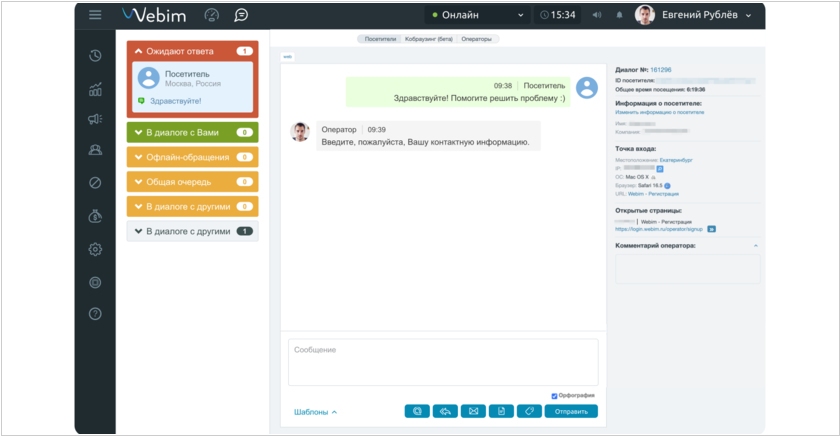
Task: Switch to the Операторы tab
Action: 476,39
